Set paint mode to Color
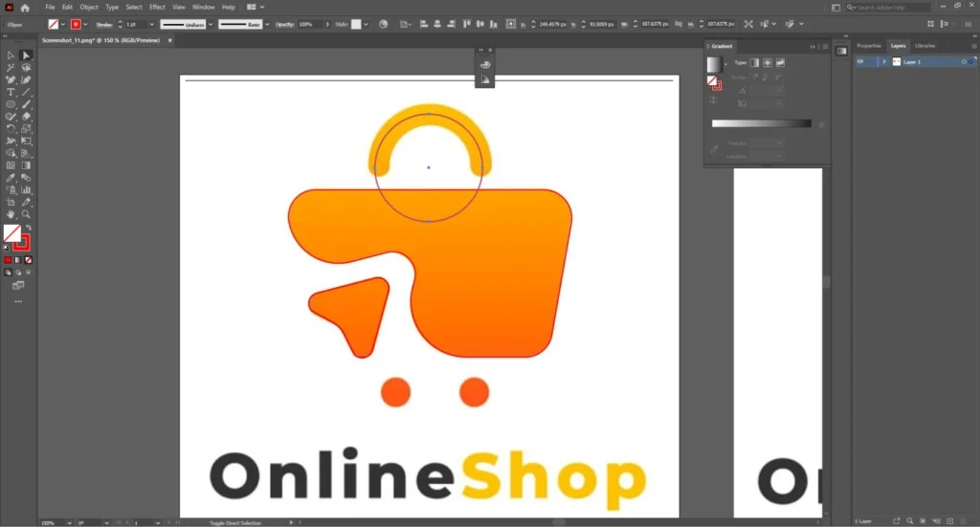980x527 pixels. tap(8, 260)
